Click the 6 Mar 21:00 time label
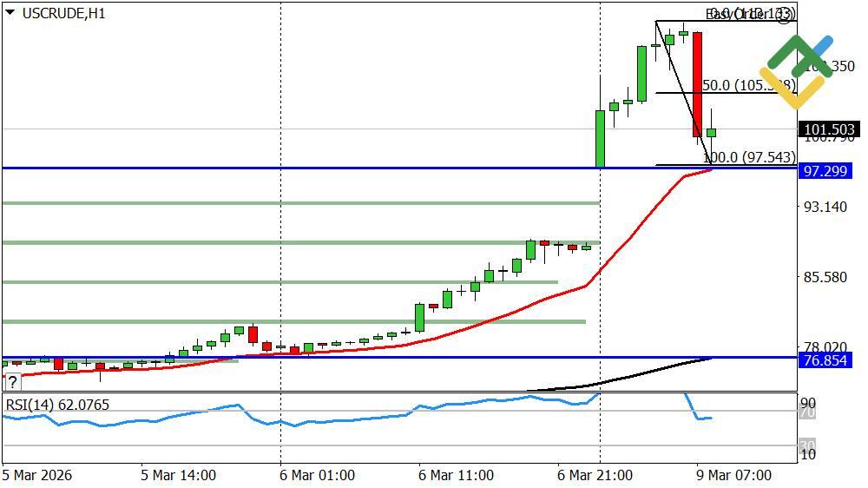868x488 pixels. (x=595, y=475)
